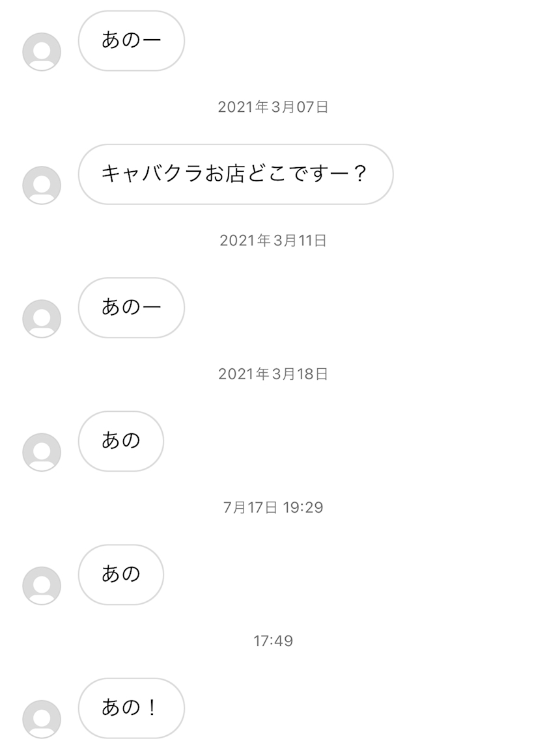Open profile avatar next to キャバクラ message
The width and height of the screenshot is (547, 756).
tap(42, 185)
